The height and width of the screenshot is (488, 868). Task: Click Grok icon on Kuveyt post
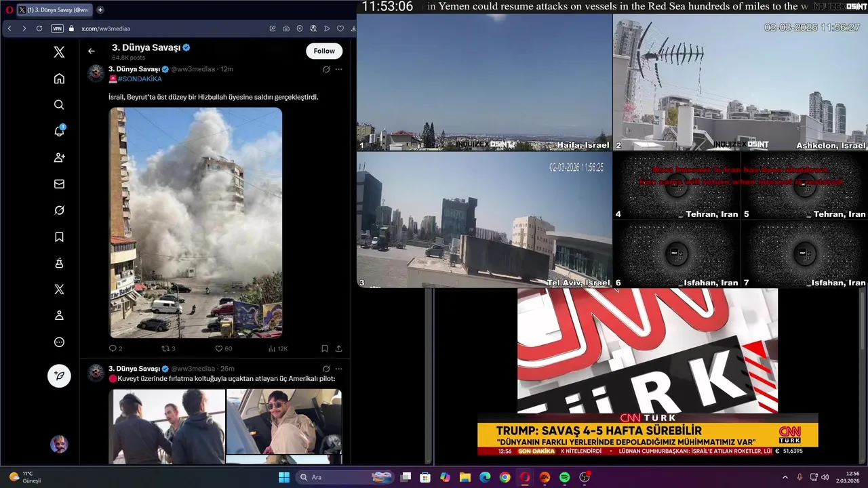(x=326, y=369)
